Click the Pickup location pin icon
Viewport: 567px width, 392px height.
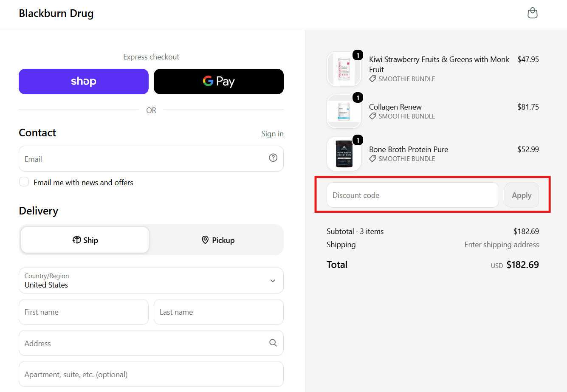205,240
